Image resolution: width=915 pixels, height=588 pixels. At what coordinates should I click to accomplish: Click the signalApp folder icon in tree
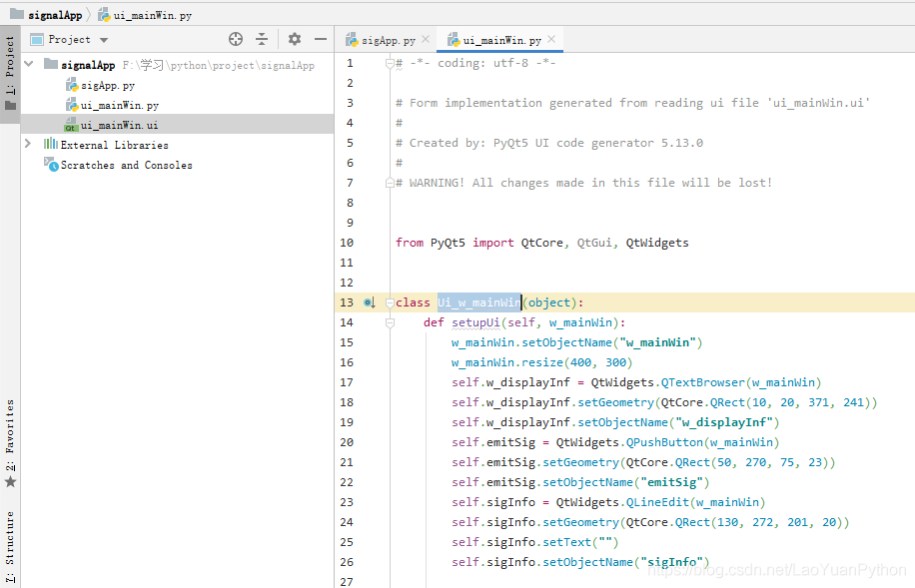click(x=51, y=64)
